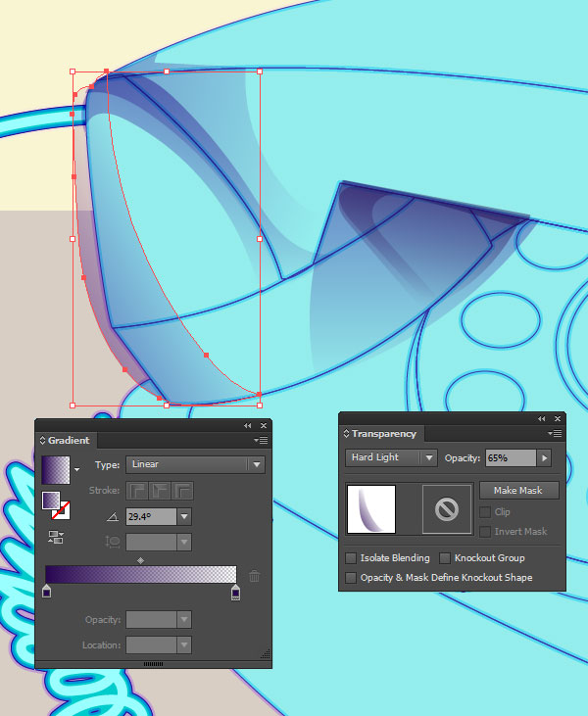Enable Isolate Blending checkbox
The width and height of the screenshot is (588, 716).
click(351, 558)
